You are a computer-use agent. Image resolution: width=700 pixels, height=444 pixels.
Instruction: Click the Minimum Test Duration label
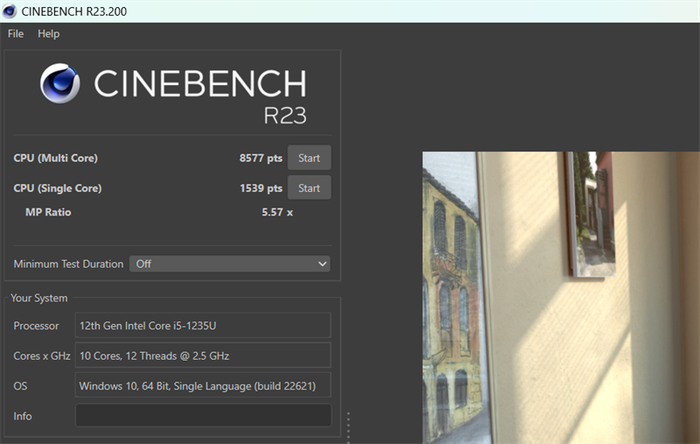(68, 264)
